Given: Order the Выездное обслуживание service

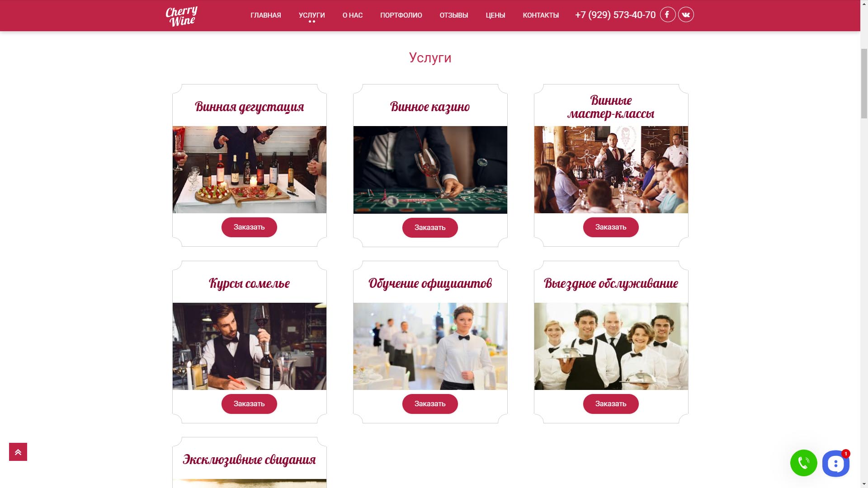Looking at the screenshot, I should [611, 404].
